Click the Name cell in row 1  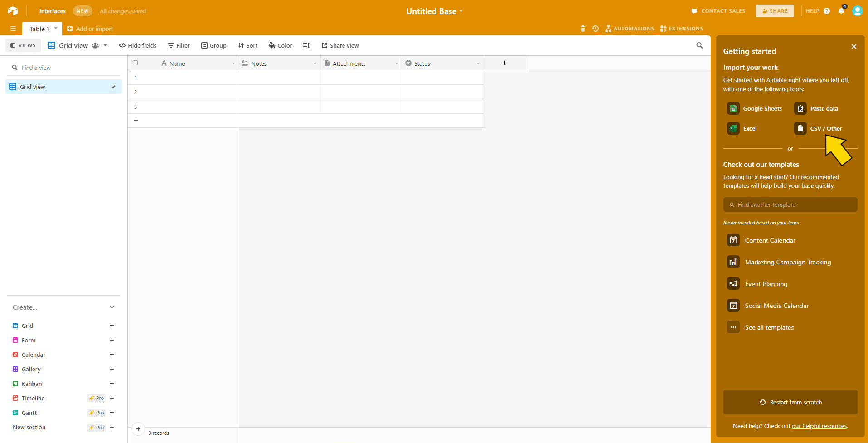(x=191, y=78)
